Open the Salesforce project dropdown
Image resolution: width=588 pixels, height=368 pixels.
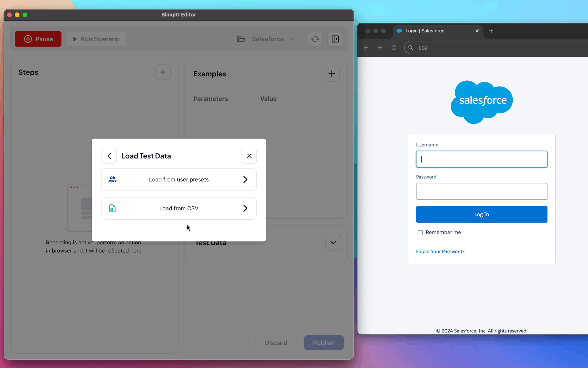[x=273, y=39]
